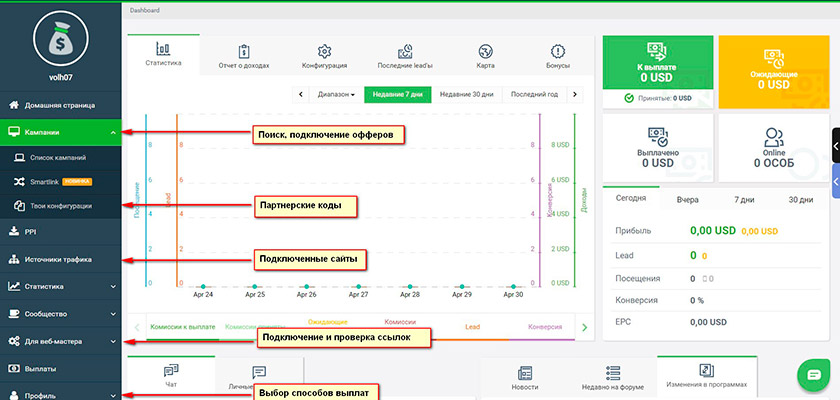Switch summary to Вчера tab
This screenshot has width=840, height=400.
687,200
